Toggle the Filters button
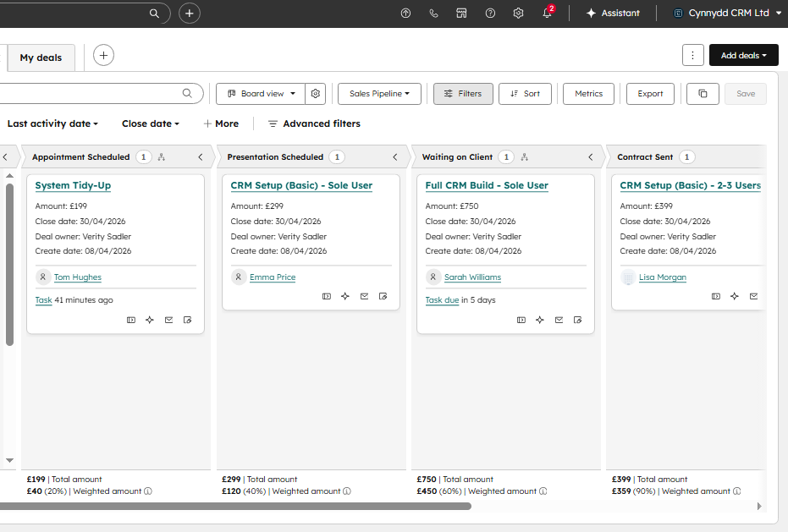Image resolution: width=788 pixels, height=532 pixels. [463, 93]
